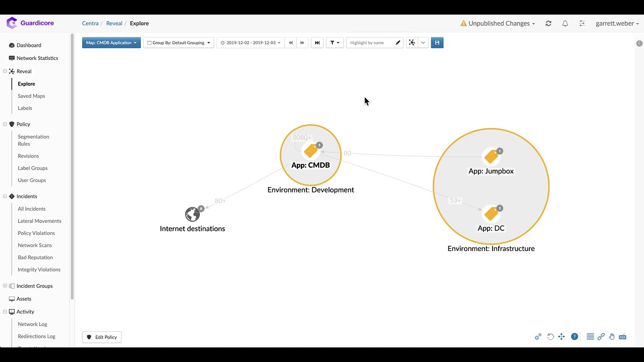Open Network Scans
The height and width of the screenshot is (362, 644).
pyautogui.click(x=35, y=245)
